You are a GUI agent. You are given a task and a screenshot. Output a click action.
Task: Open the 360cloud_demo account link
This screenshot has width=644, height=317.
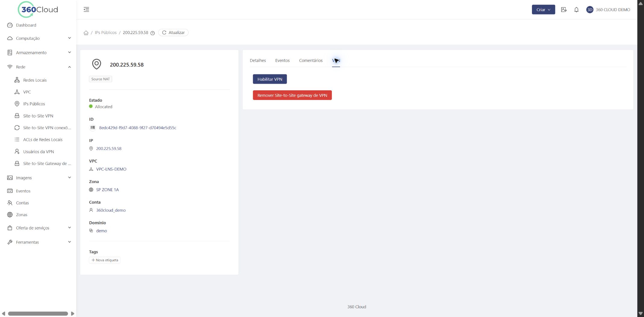tap(111, 210)
